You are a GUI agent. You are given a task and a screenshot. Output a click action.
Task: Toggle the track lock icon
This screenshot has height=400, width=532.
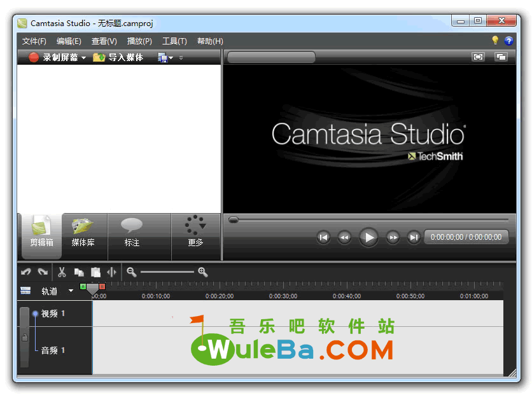[24, 337]
